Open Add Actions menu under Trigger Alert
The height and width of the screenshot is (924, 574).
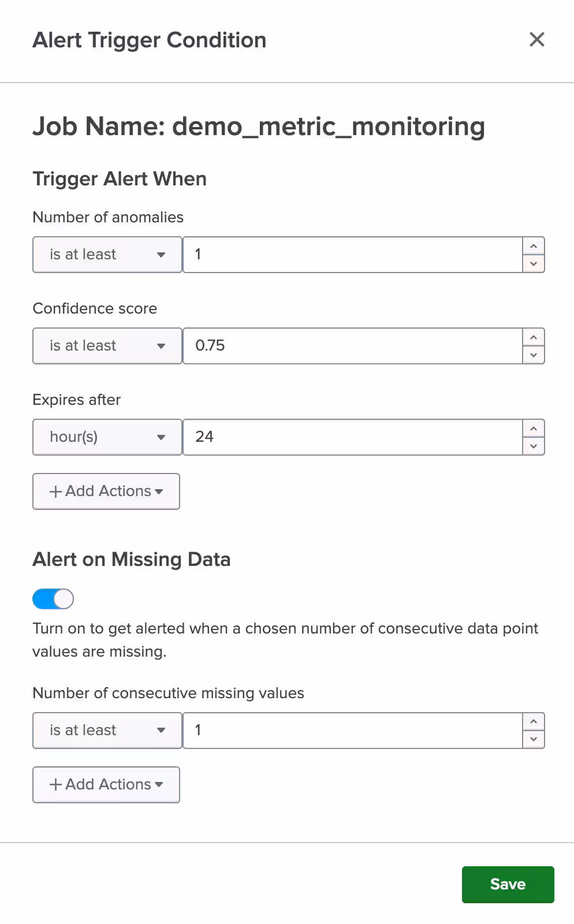pyautogui.click(x=106, y=491)
